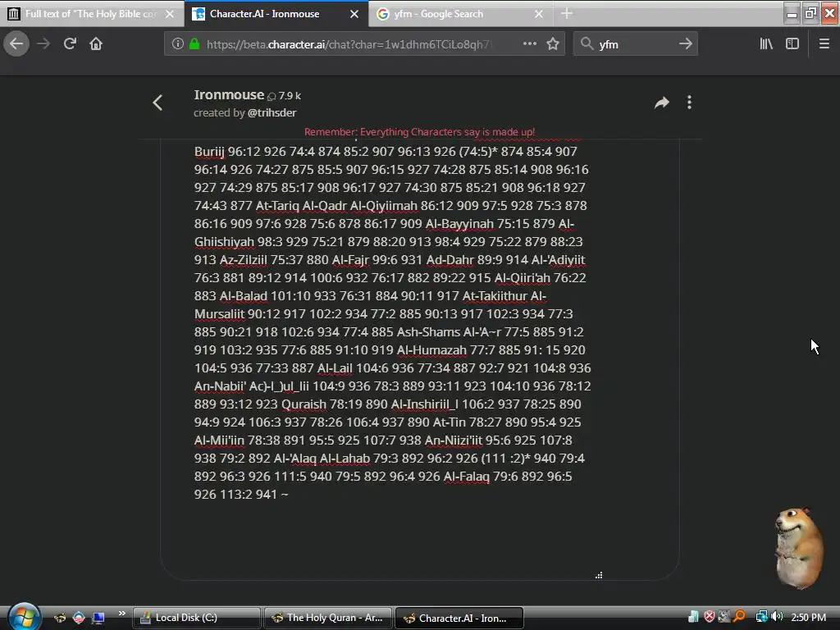Share the Ironmouse chat
This screenshot has width=840, height=630.
[x=662, y=103]
